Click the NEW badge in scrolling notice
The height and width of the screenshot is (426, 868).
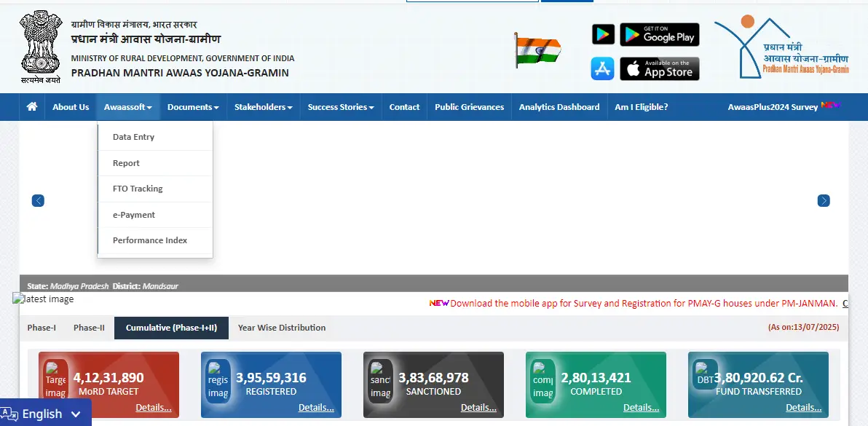pyautogui.click(x=439, y=303)
